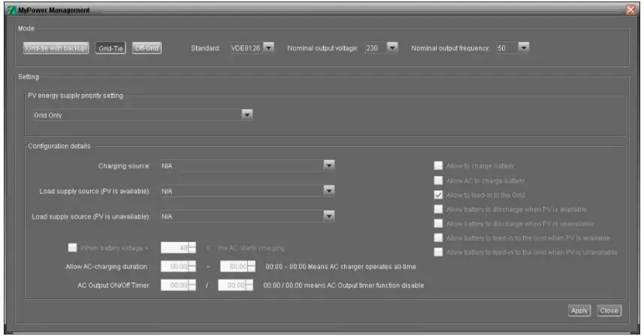The image size is (644, 336).
Task: Click AC Output ON time stepper arrows
Action: coord(192,285)
